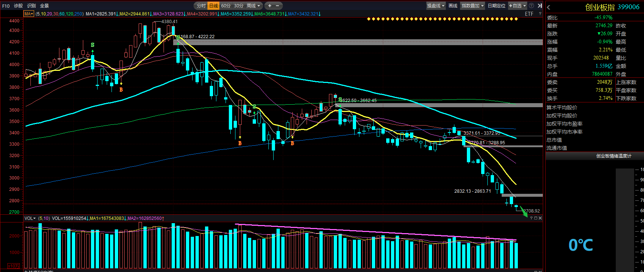Click the 4380.41 high price label
Screen dimensions: 644x272
(169, 22)
